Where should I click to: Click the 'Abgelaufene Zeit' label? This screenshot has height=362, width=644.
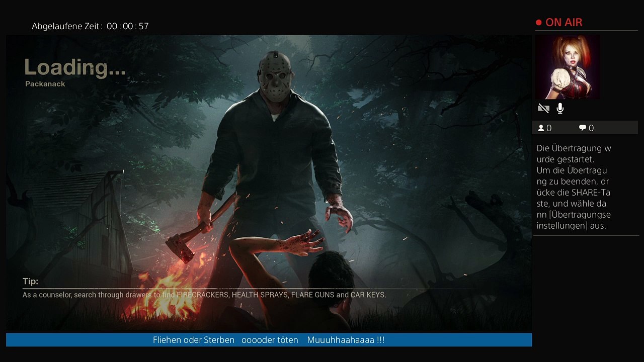coord(67,26)
